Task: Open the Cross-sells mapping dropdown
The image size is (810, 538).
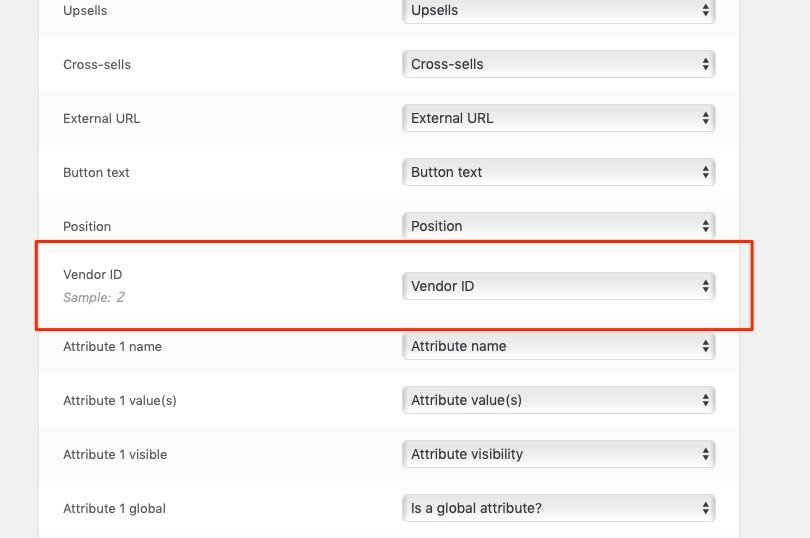Action: 558,64
